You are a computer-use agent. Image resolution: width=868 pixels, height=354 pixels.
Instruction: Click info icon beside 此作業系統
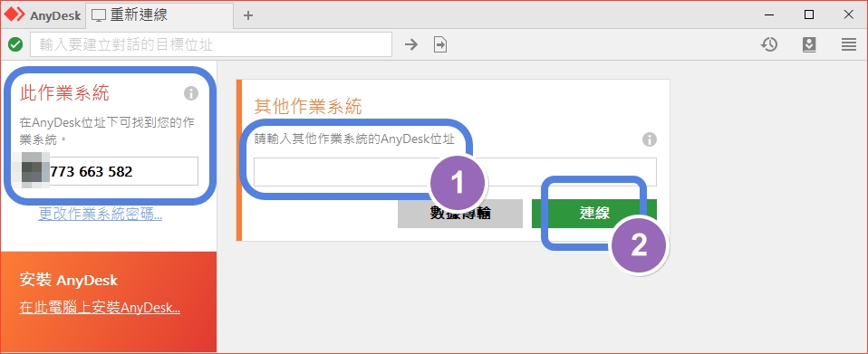(191, 93)
